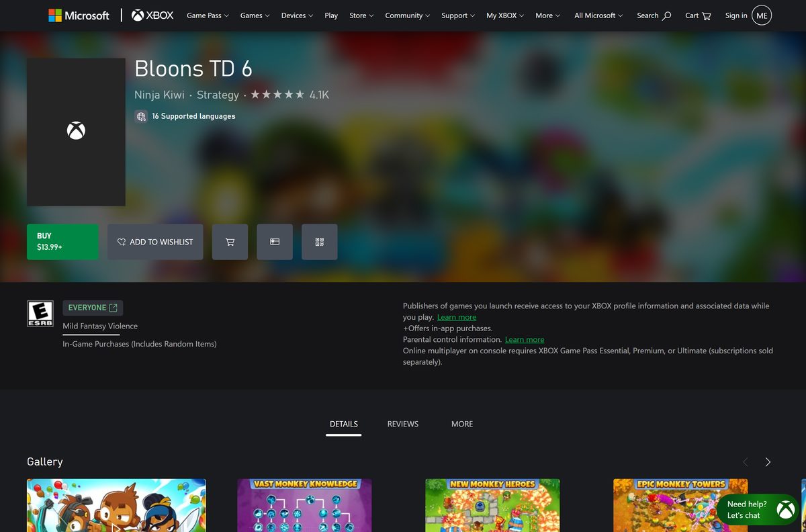Open the Search magnifier in header
The width and height of the screenshot is (806, 532).
[x=666, y=15]
